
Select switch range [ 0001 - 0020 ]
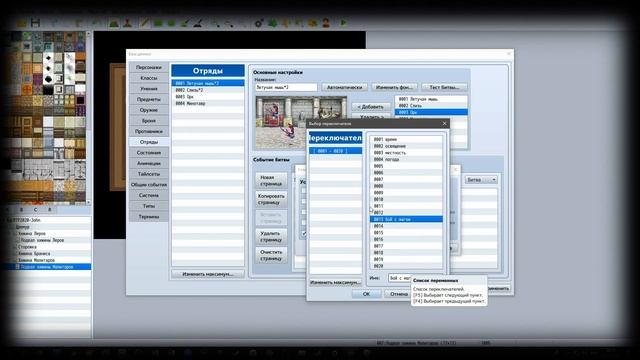[x=335, y=151]
